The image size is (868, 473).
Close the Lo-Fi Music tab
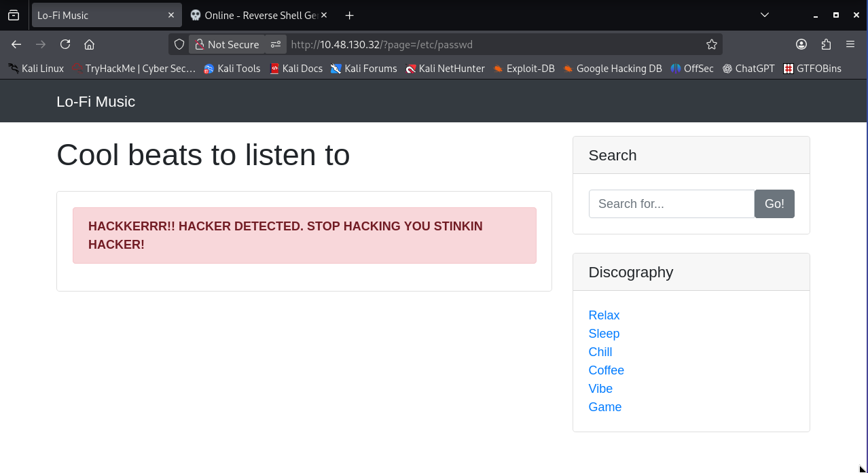tap(171, 15)
